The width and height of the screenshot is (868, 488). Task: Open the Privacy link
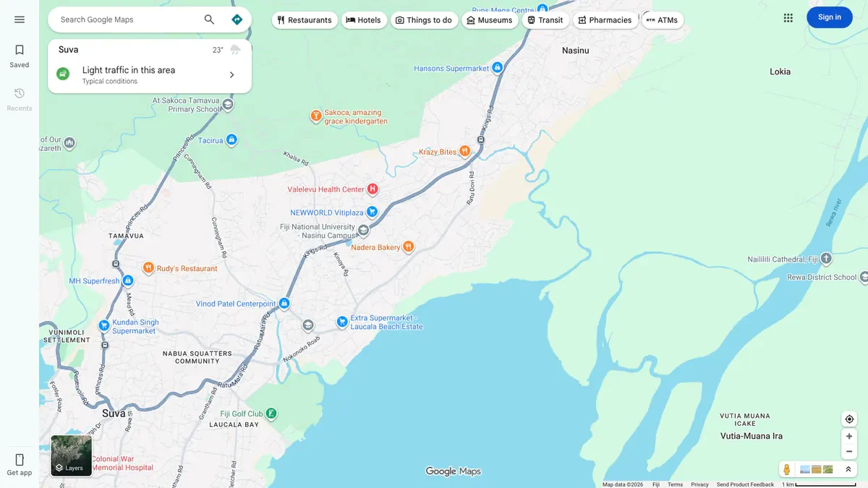click(699, 484)
